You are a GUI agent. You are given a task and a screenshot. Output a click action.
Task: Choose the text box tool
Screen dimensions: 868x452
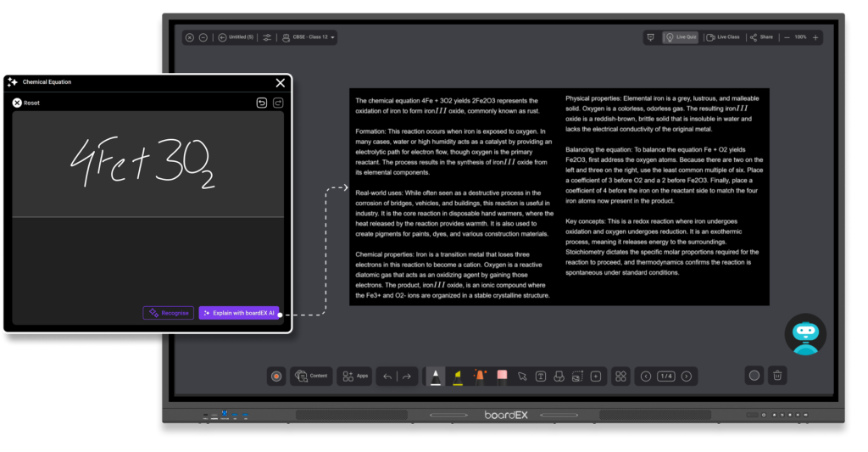(x=540, y=377)
